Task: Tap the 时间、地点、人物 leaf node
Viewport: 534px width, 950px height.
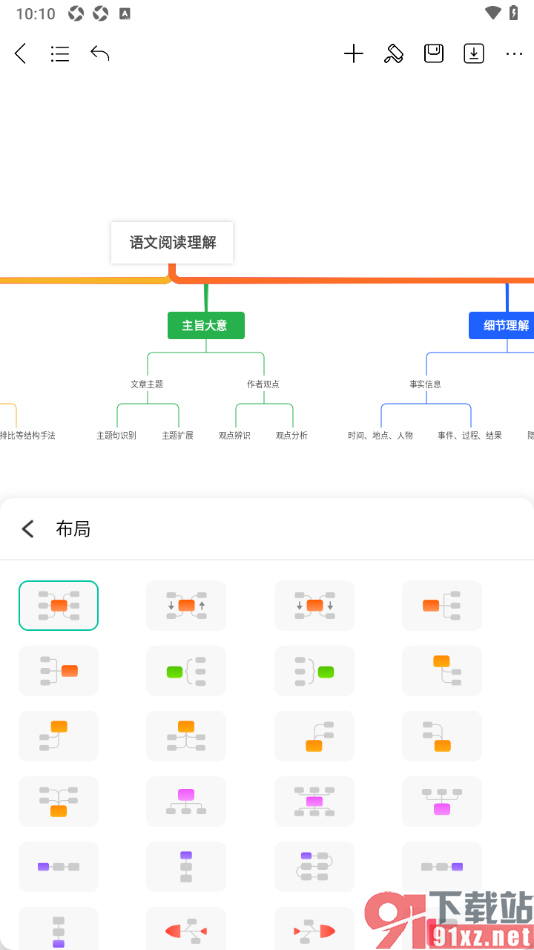Action: (x=380, y=435)
